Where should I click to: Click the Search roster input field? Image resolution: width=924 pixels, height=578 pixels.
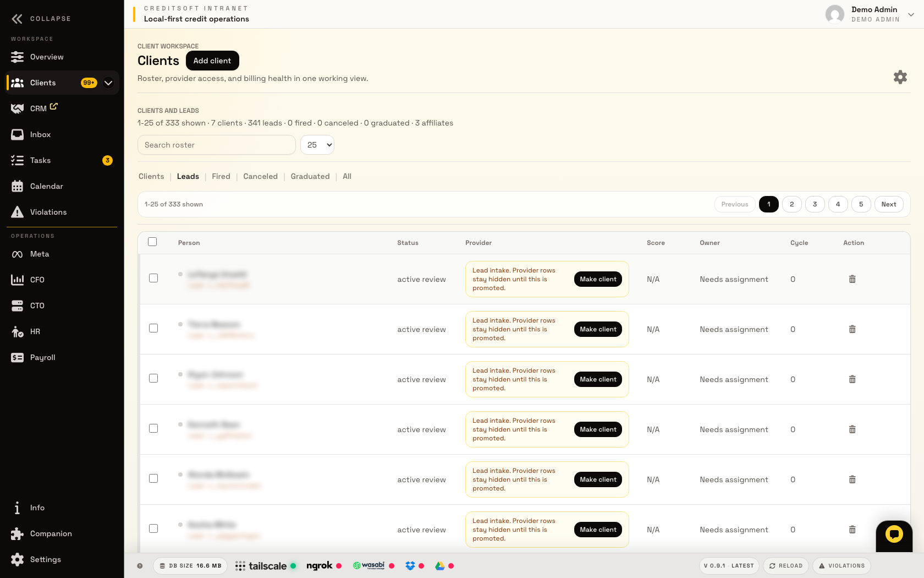pyautogui.click(x=217, y=145)
